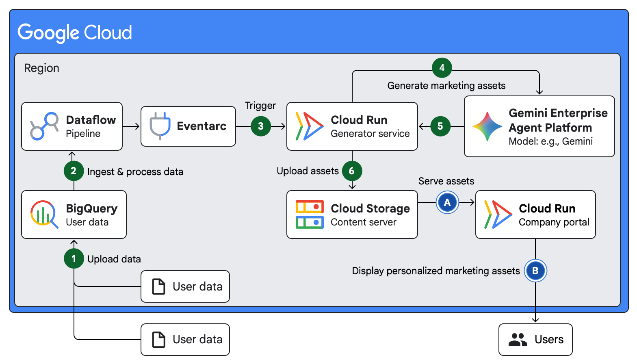Click the file icon of User data outside Google Cloud
The width and height of the screenshot is (637, 364).
point(158,340)
